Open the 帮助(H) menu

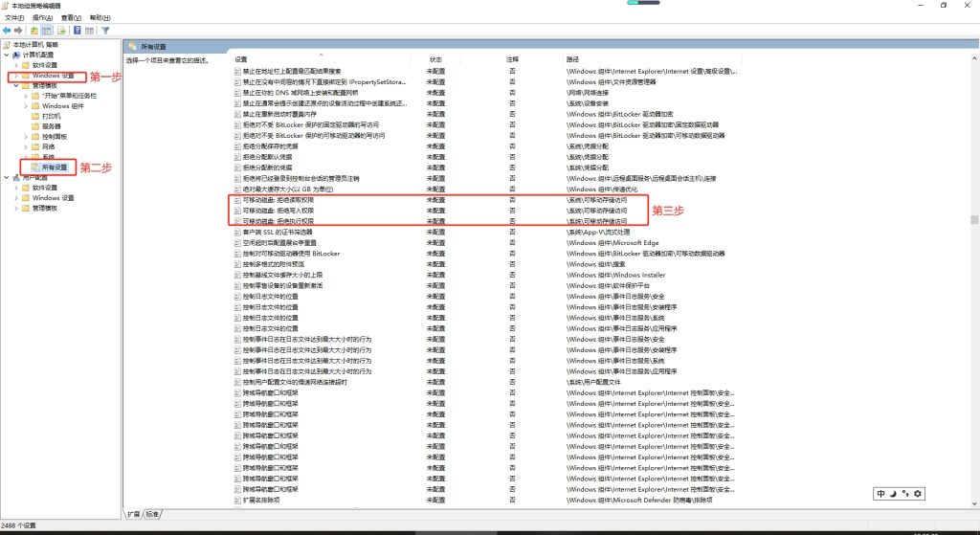tap(100, 18)
